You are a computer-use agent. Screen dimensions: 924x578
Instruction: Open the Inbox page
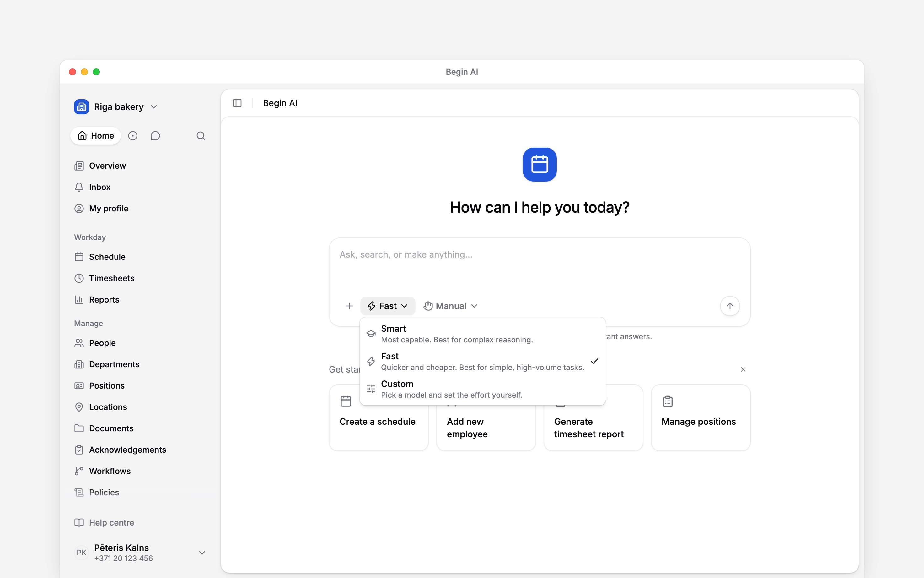click(140, 187)
